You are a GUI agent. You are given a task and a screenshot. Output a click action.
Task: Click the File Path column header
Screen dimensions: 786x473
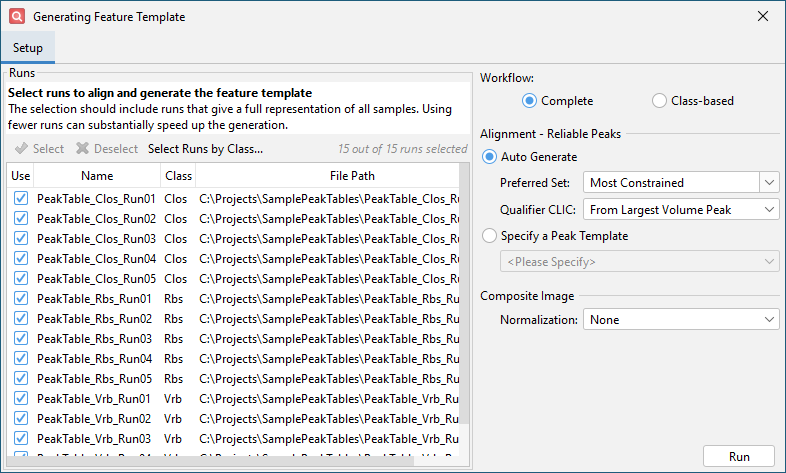(330, 176)
